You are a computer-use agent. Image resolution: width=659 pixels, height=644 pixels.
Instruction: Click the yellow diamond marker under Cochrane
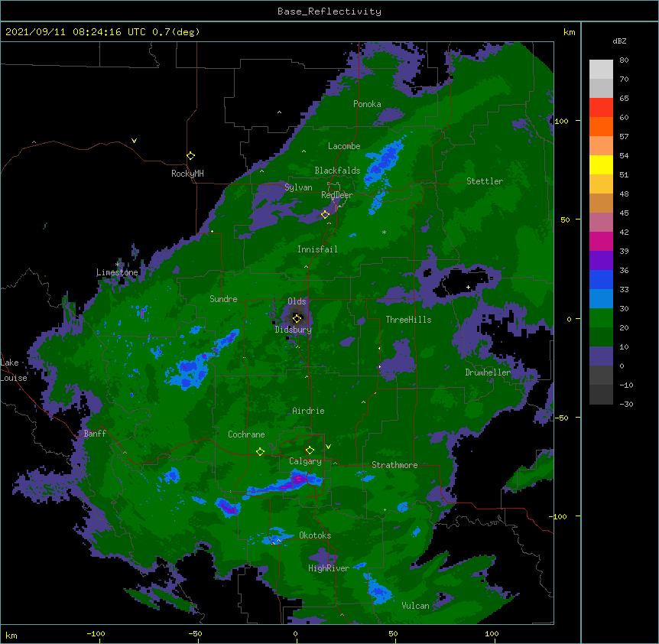point(260,451)
